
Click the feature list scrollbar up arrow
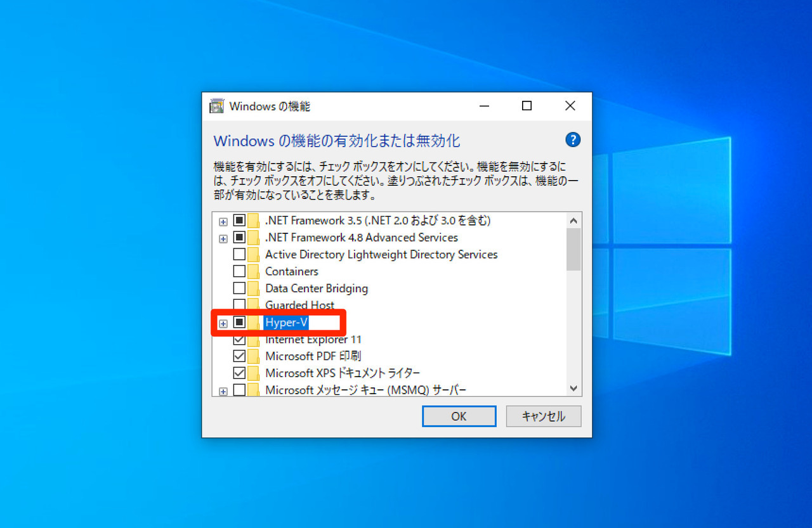(x=573, y=221)
